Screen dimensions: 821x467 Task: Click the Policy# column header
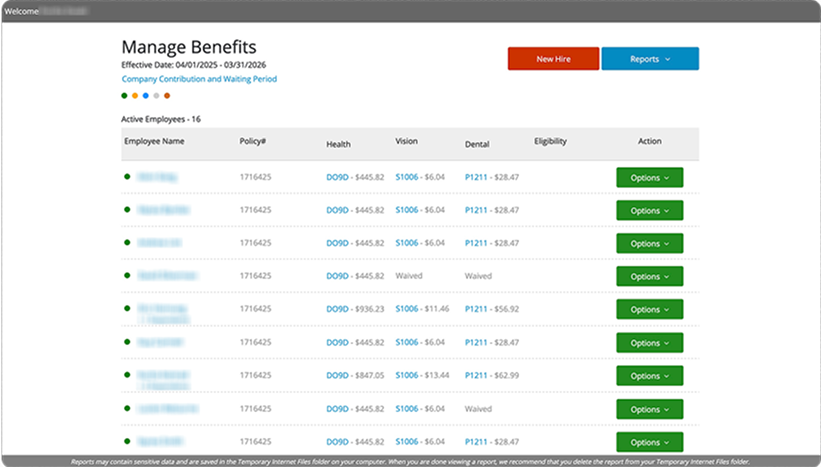tap(253, 141)
